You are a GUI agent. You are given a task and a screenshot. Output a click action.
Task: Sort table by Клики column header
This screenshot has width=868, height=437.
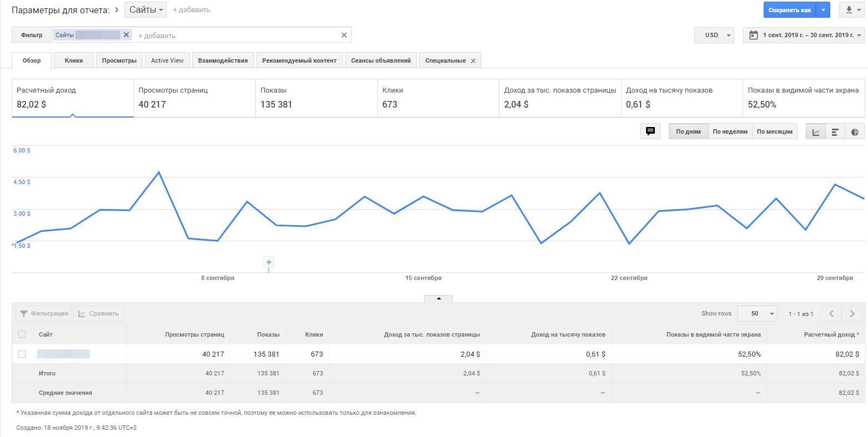[x=314, y=334]
